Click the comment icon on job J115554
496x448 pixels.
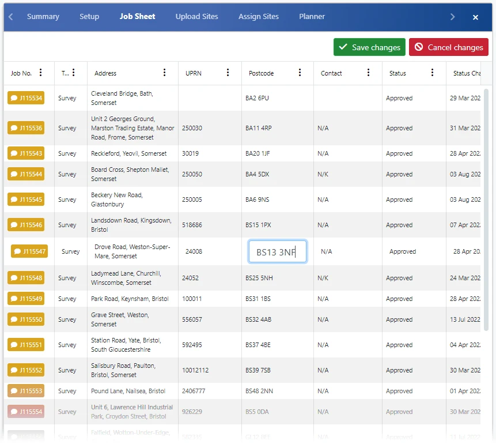click(x=14, y=412)
